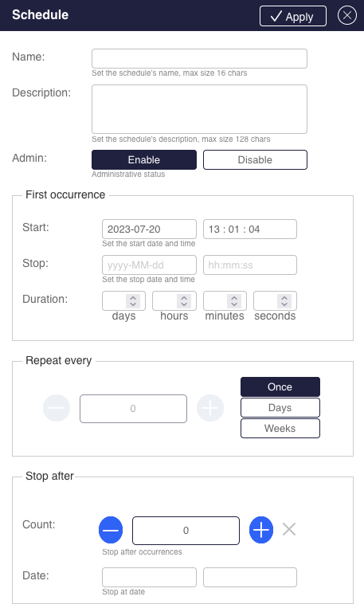This screenshot has width=364, height=608.
Task: Clear Count with the gray X icon
Action: tap(289, 529)
